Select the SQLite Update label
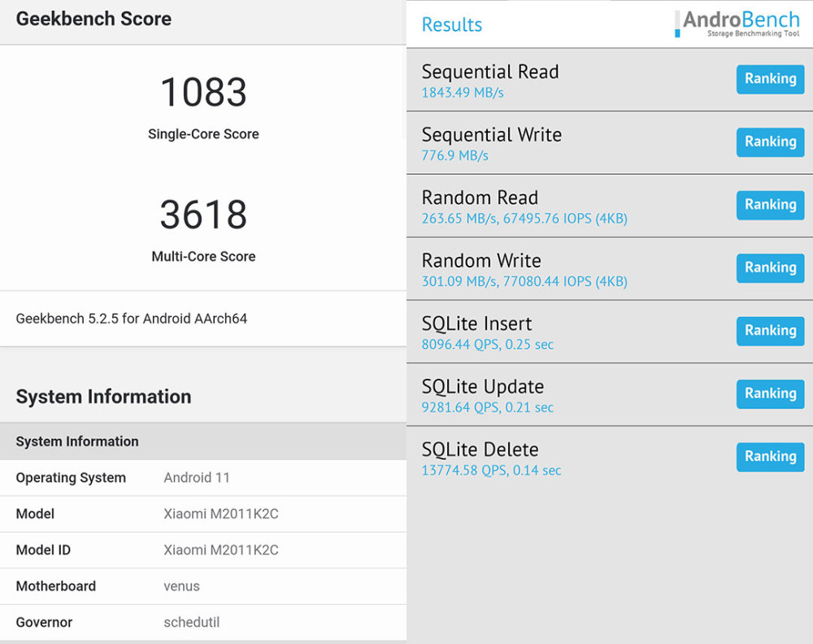The image size is (813, 644). point(483,387)
